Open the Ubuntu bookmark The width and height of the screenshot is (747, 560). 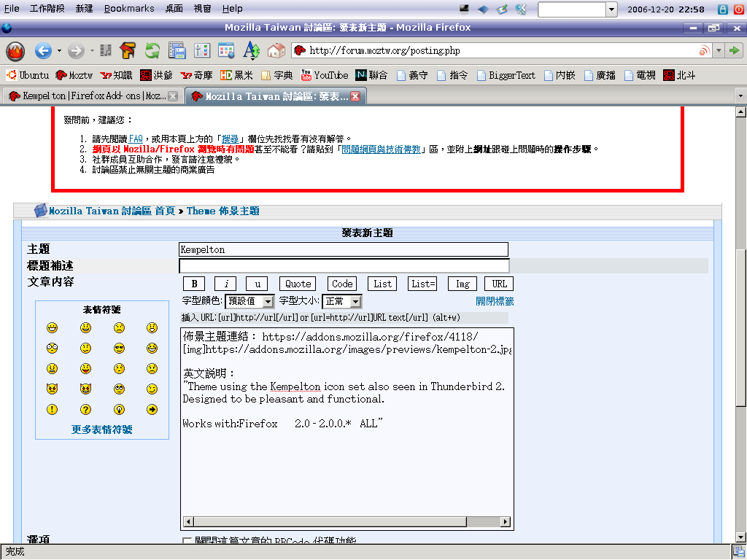pyautogui.click(x=28, y=75)
